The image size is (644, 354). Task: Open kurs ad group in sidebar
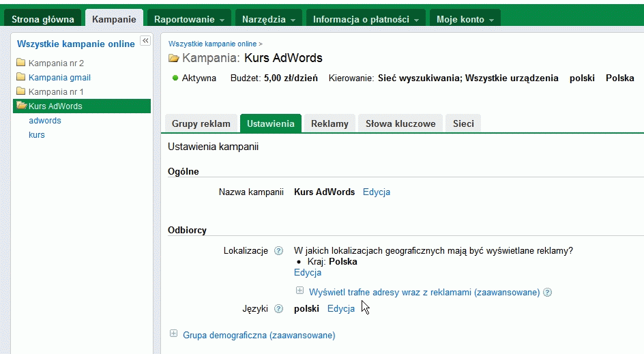coord(37,134)
